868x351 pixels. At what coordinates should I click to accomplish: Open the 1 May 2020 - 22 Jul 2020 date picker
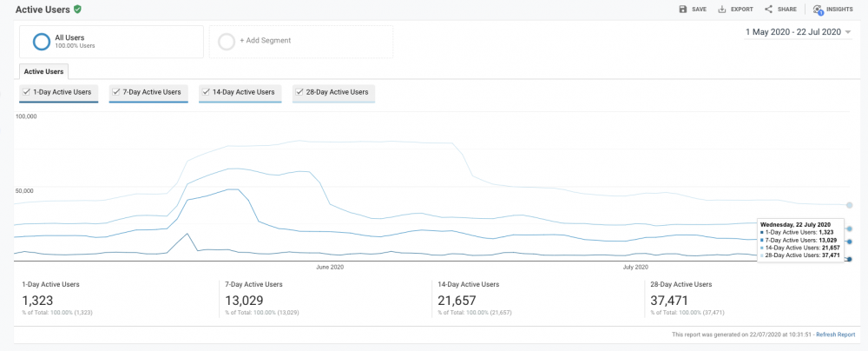[x=792, y=32]
